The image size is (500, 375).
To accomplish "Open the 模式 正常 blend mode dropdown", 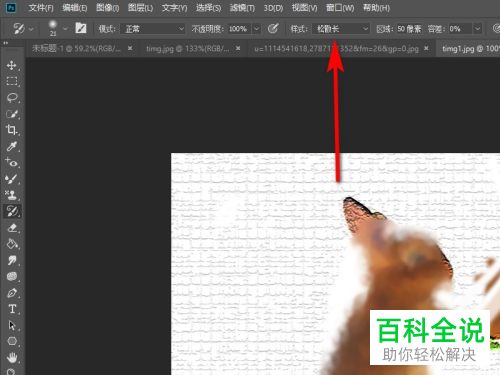I will 152,29.
